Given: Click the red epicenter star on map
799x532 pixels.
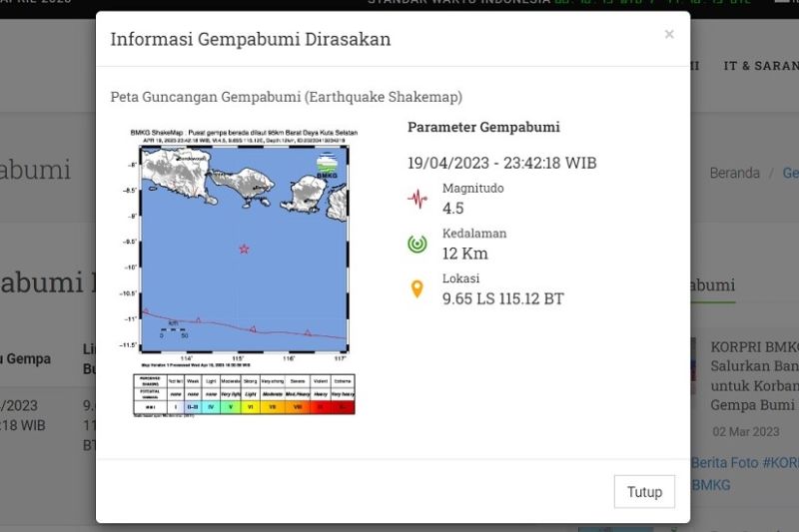Looking at the screenshot, I should coord(244,249).
